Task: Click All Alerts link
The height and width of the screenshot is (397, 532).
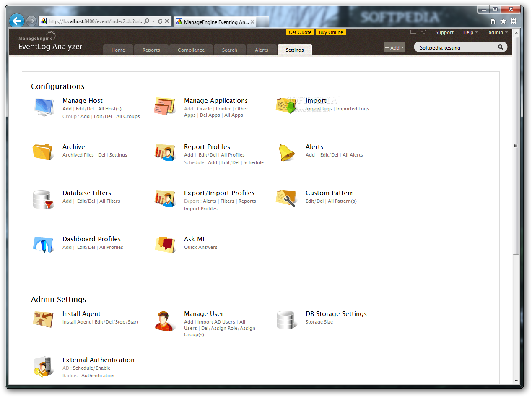Action: tap(353, 155)
